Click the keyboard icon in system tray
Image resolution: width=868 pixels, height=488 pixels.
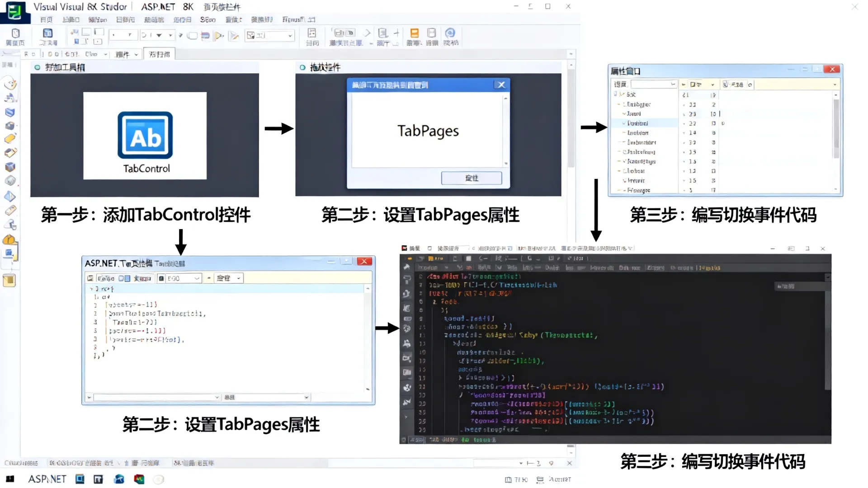tap(540, 479)
